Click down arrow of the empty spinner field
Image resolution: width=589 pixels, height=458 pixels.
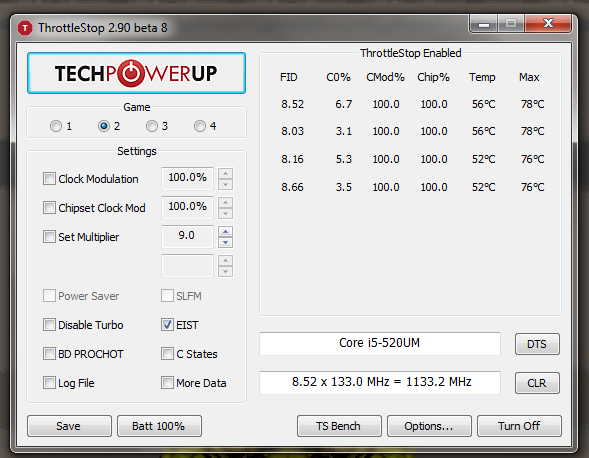225,271
